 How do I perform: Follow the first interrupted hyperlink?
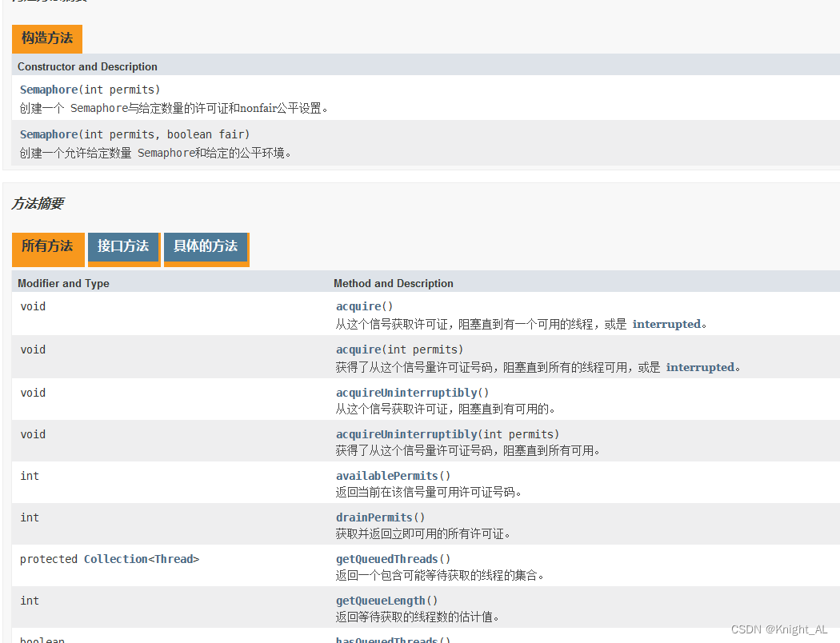click(x=666, y=324)
